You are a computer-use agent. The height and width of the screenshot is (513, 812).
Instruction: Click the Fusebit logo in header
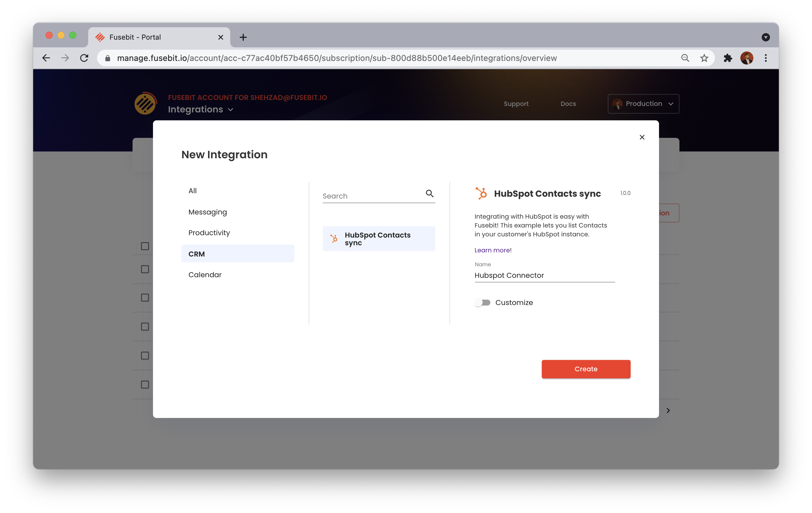145,104
